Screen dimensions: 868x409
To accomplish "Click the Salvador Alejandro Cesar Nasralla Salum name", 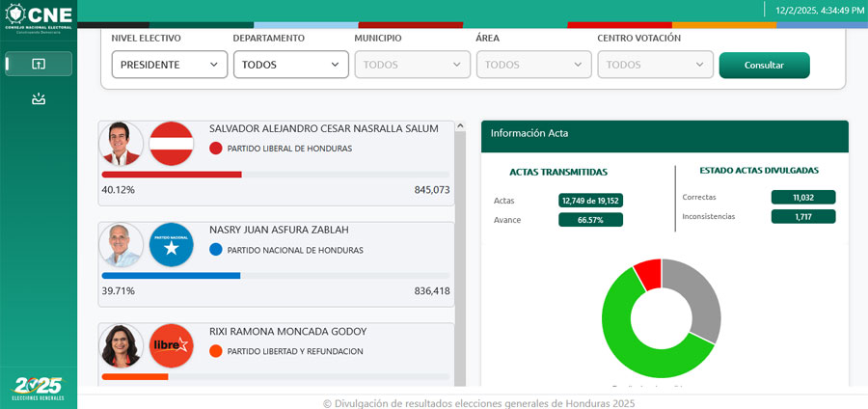I will point(324,128).
